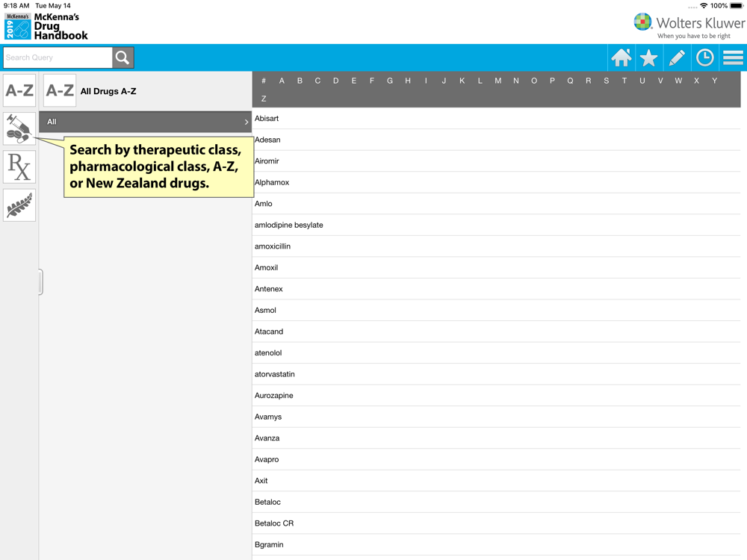Jump to letter E in index
The width and height of the screenshot is (747, 560).
click(x=354, y=81)
